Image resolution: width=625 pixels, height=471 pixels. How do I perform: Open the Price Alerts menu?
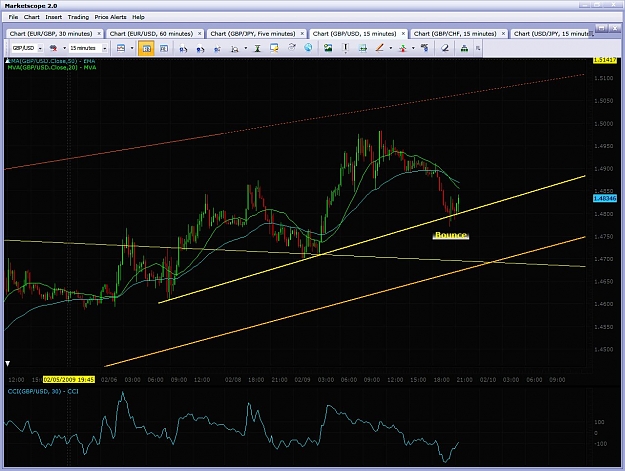click(110, 17)
